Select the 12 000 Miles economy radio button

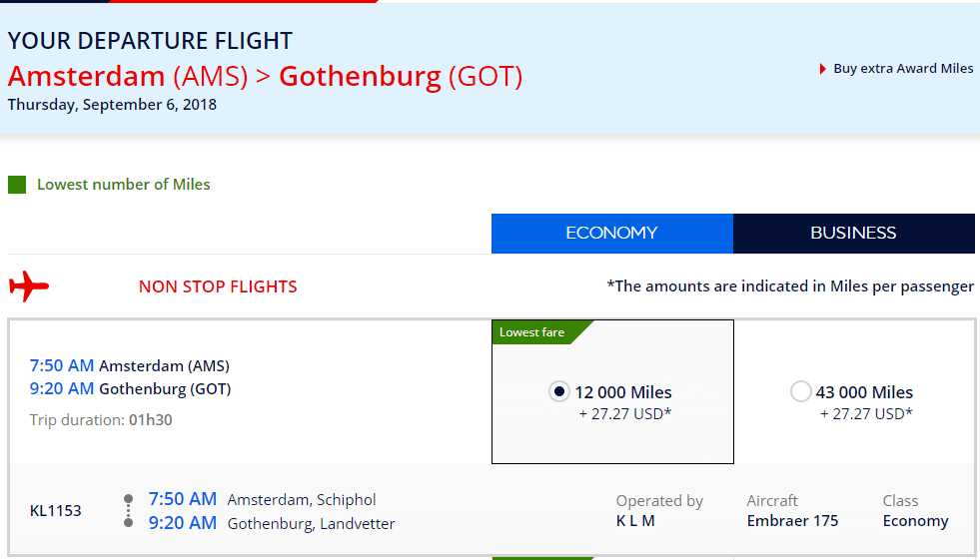coord(558,392)
